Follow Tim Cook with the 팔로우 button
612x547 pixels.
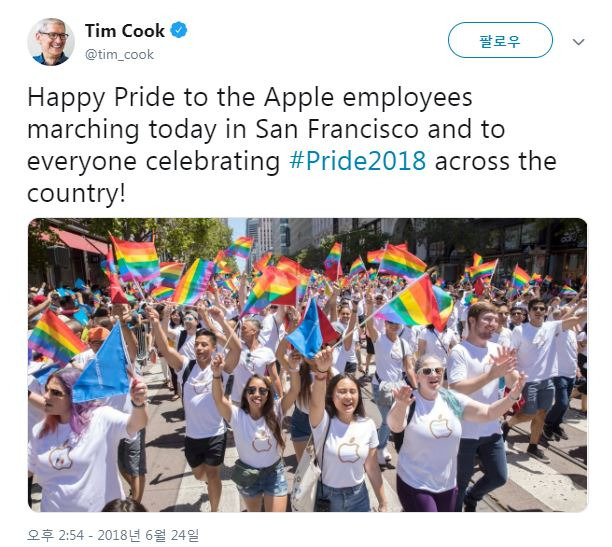500,40
